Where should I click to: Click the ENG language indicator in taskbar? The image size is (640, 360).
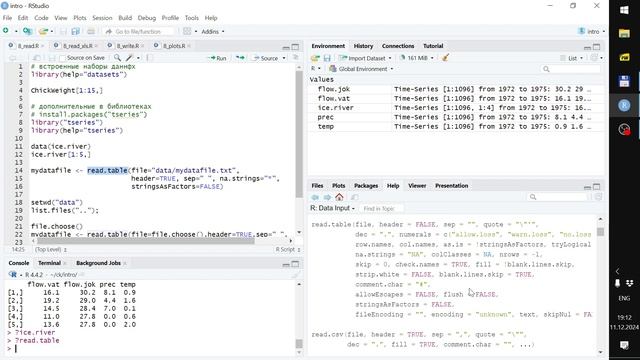(624, 298)
